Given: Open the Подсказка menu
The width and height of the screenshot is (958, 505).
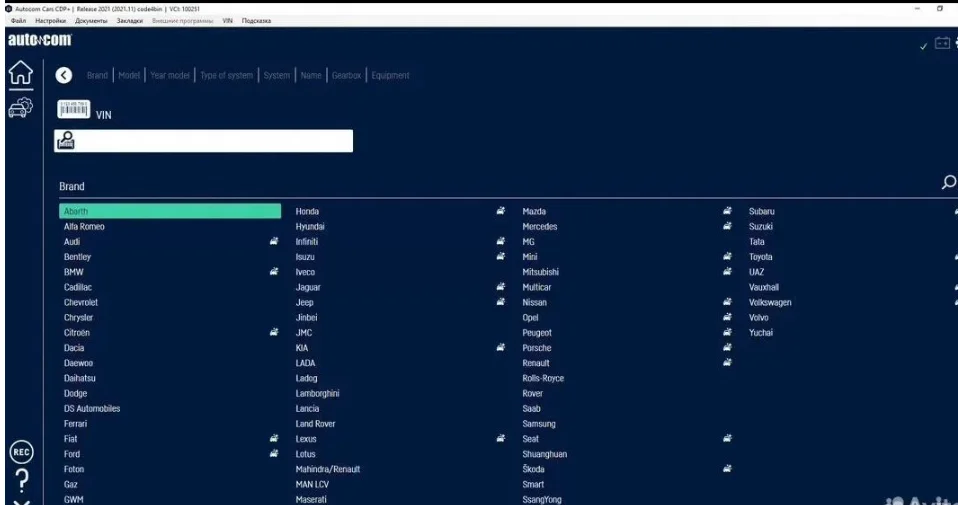Looking at the screenshot, I should pos(256,21).
